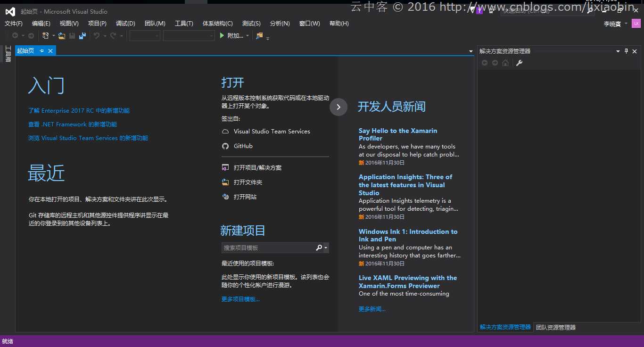The width and height of the screenshot is (644, 347).
Task: Open the 项目(P) menu
Action: (x=97, y=24)
